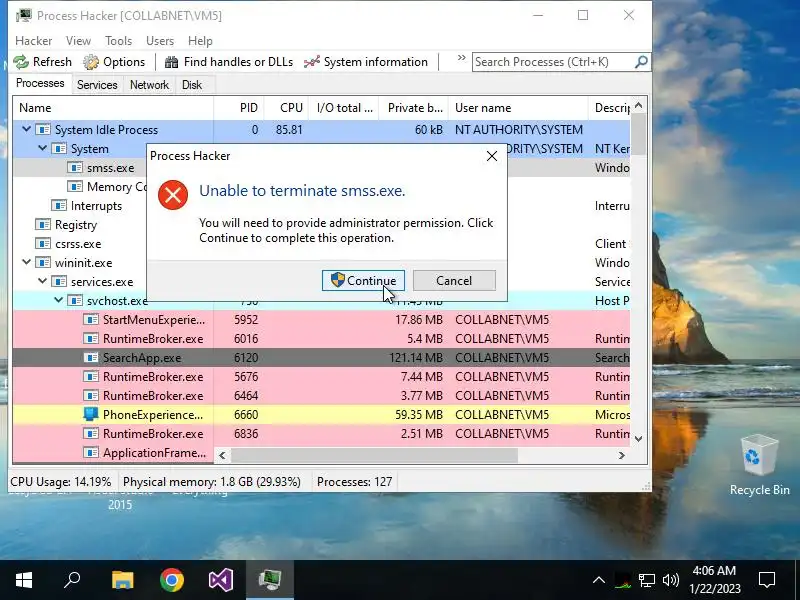Image resolution: width=800 pixels, height=600 pixels.
Task: Cancel the terminate smss.exe dialog
Action: coord(454,281)
